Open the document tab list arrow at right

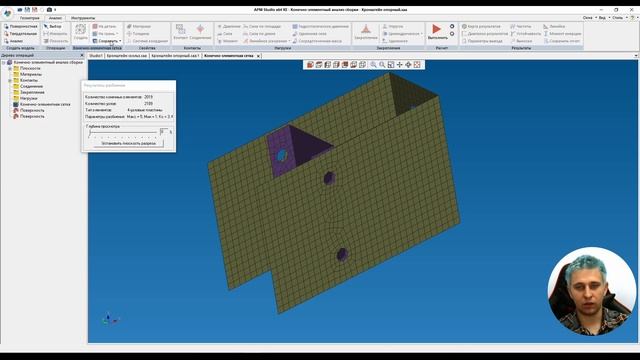point(636,56)
